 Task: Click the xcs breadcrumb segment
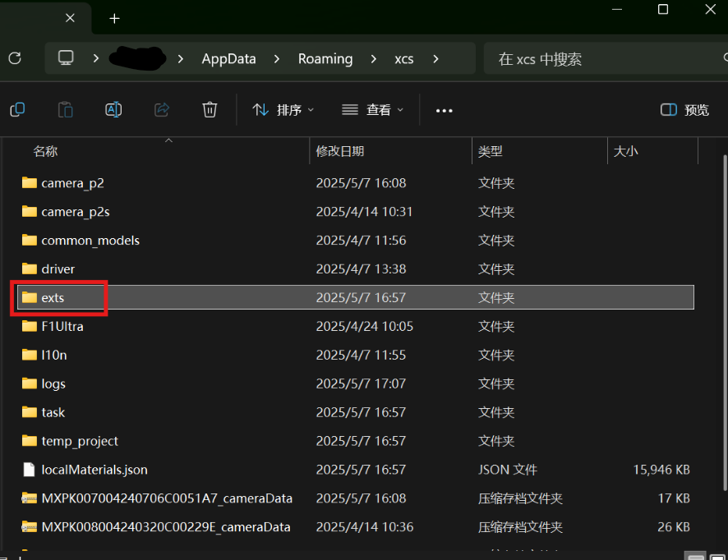click(404, 59)
